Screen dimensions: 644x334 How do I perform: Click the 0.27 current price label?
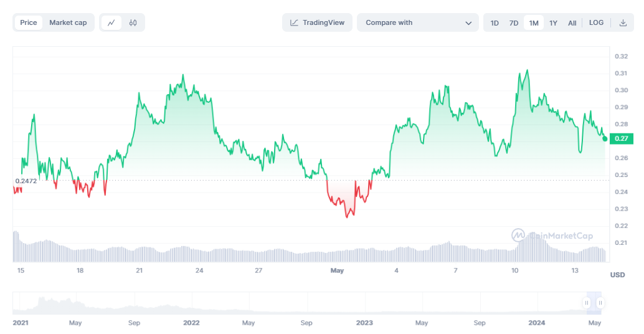(622, 138)
